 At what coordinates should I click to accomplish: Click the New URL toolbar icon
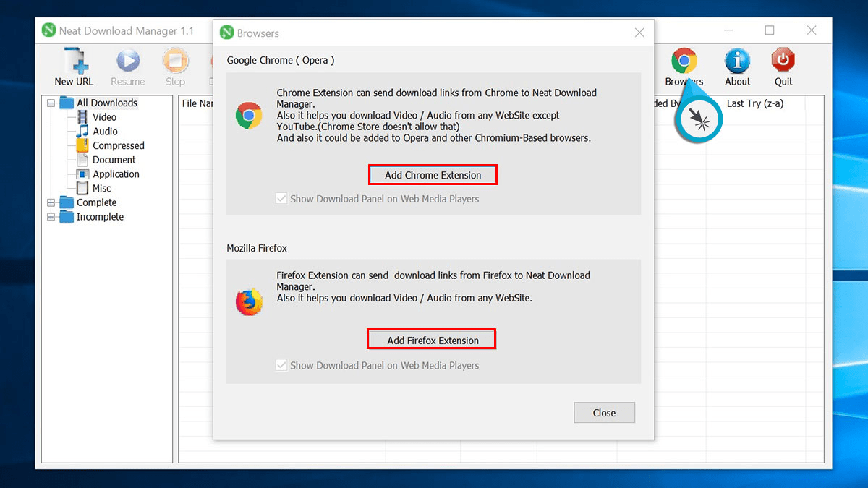tap(74, 61)
